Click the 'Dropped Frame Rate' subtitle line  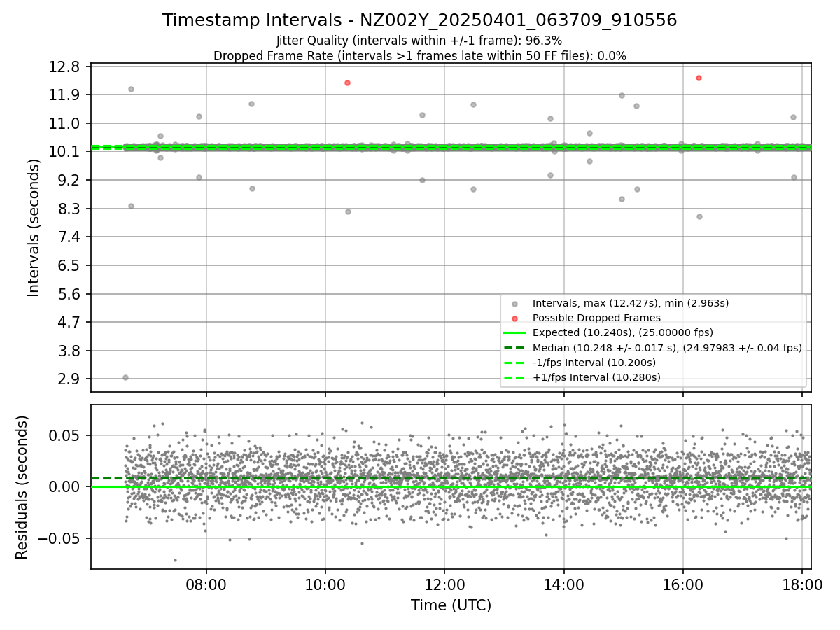pos(420,55)
